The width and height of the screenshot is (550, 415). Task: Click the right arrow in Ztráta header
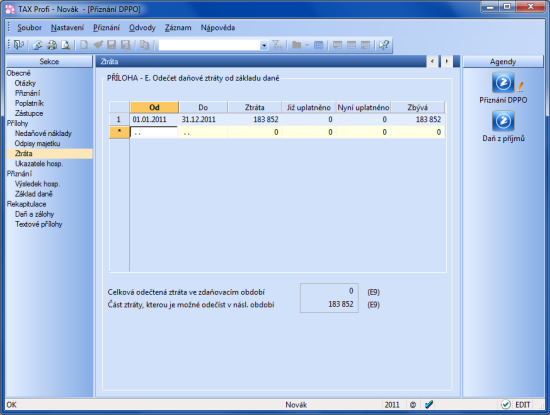[447, 61]
